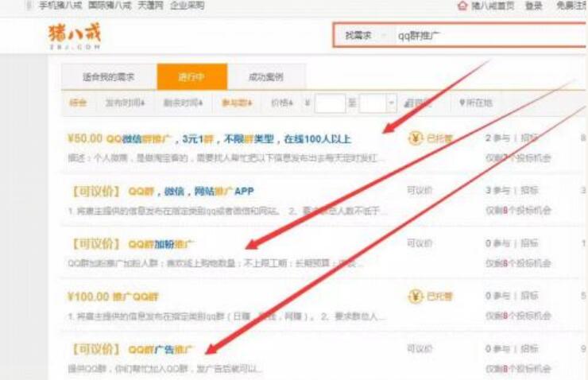The image size is (588, 380).
Task: Expand the maximum price dropdown arrow
Action: pos(391,103)
